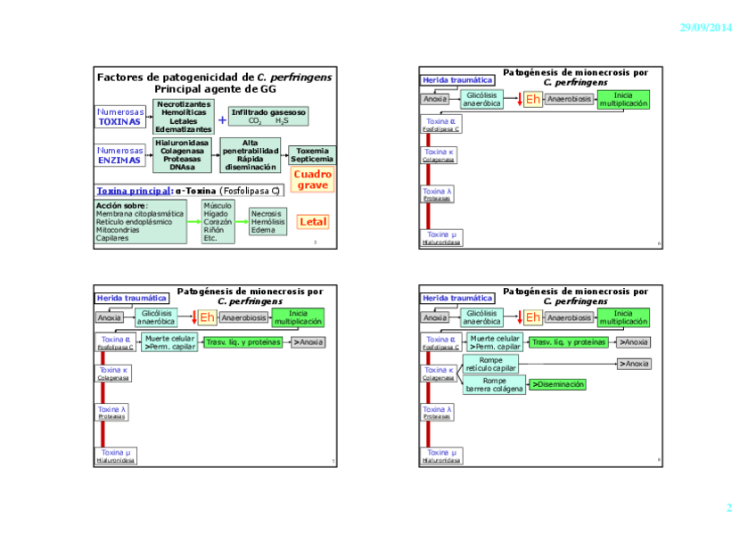Click the underlined Toxina principal text
Screen dimensions: 756x534
pyautogui.click(x=135, y=190)
